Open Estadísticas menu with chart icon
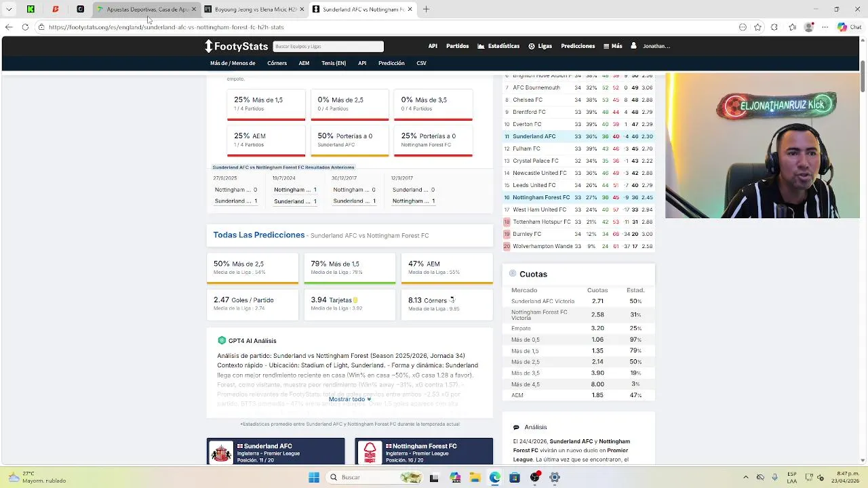 click(x=498, y=46)
